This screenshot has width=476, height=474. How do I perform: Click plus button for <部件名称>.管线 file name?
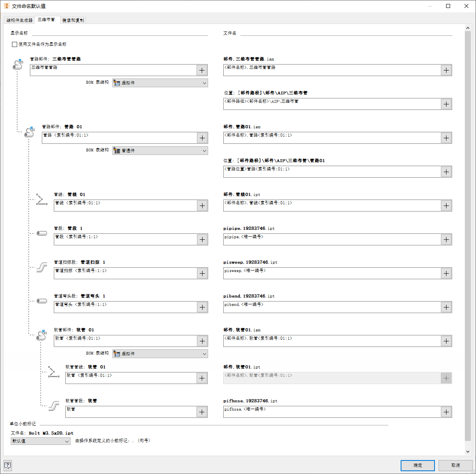tap(446, 206)
